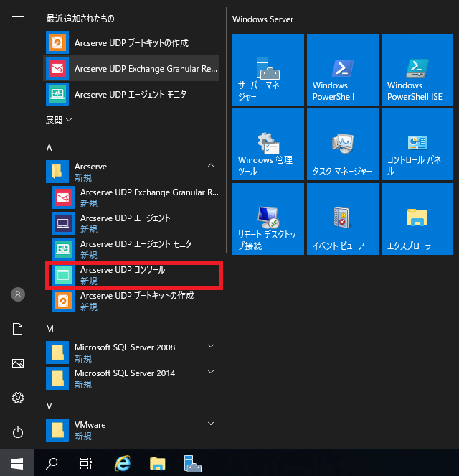Open タスク マネージャー tile
The height and width of the screenshot is (476, 459).
coord(343,144)
